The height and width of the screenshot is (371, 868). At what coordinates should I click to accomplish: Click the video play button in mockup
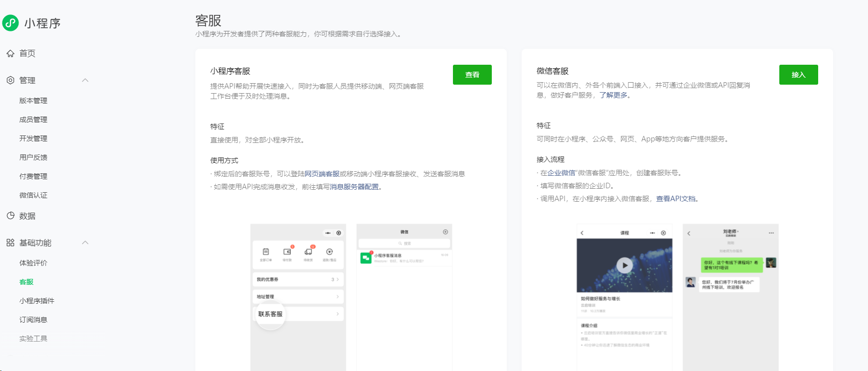[624, 265]
